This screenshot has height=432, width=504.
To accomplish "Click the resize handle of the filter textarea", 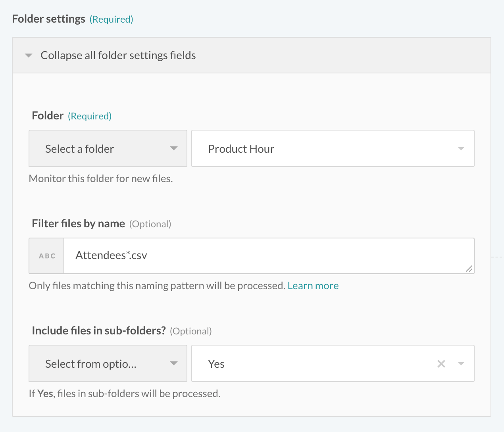I will point(469,269).
